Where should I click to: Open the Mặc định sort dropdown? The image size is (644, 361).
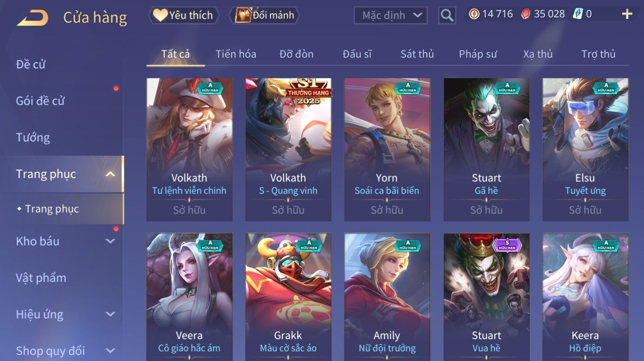[391, 15]
